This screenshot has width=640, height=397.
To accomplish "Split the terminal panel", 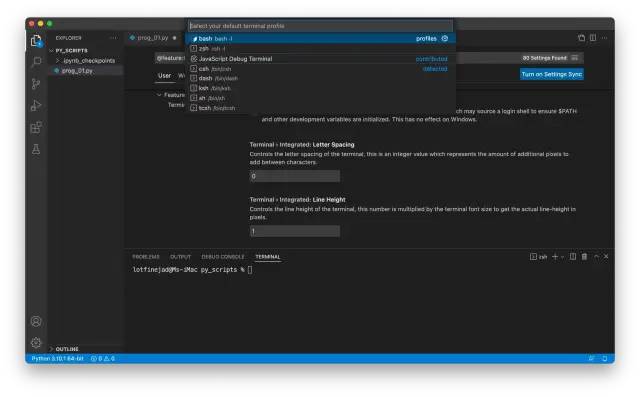I will pyautogui.click(x=573, y=257).
